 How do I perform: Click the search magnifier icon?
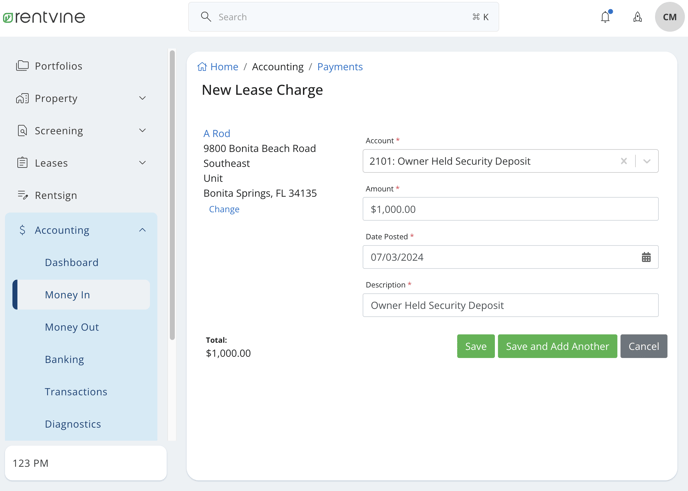(205, 17)
